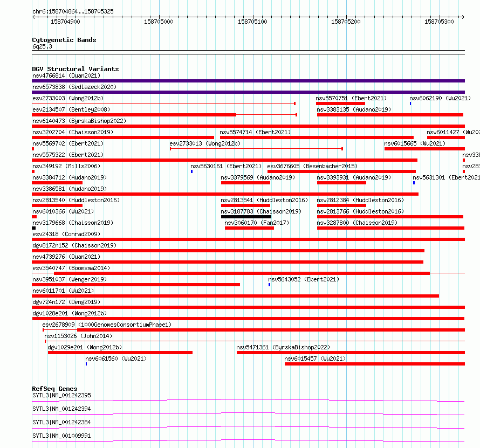Screen dimensions: 480x448
Task: Open nsv5574714 (Ebert2021) variant
Action: coord(317,137)
